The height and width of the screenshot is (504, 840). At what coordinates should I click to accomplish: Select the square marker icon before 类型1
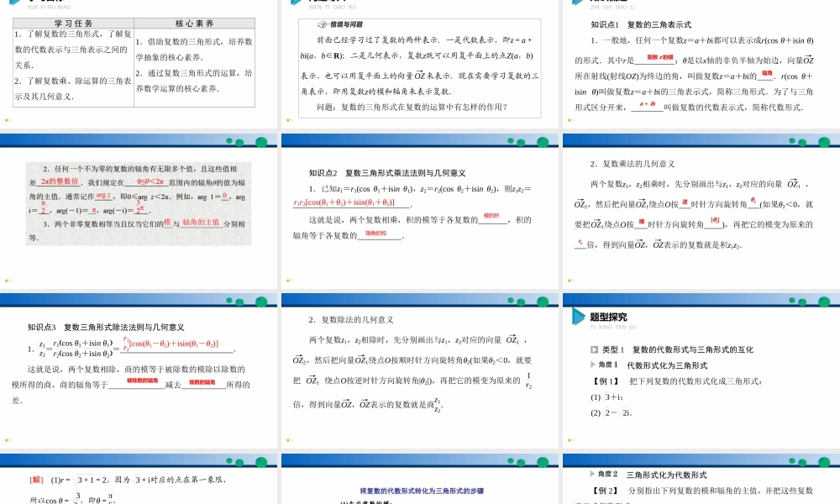594,350
